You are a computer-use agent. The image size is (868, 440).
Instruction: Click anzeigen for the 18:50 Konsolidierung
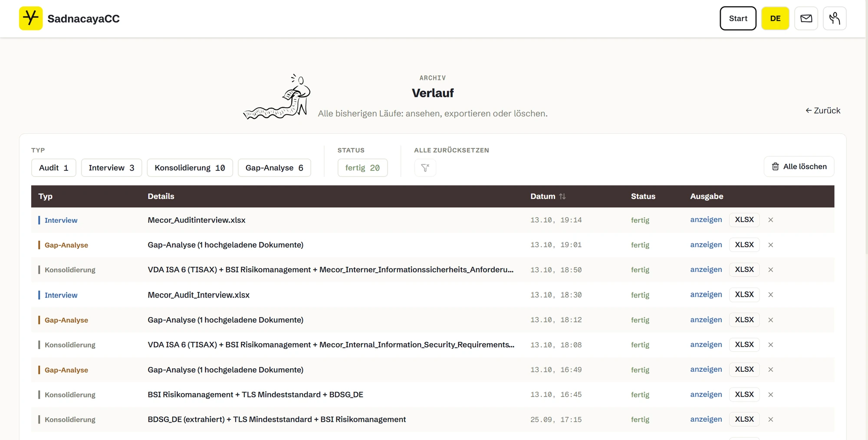(706, 270)
